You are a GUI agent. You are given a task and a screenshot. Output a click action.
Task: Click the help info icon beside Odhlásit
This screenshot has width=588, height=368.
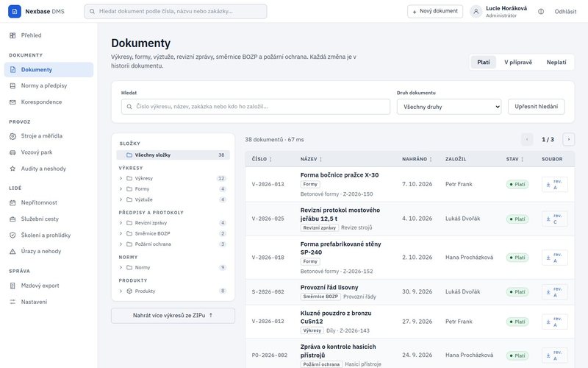[541, 12]
